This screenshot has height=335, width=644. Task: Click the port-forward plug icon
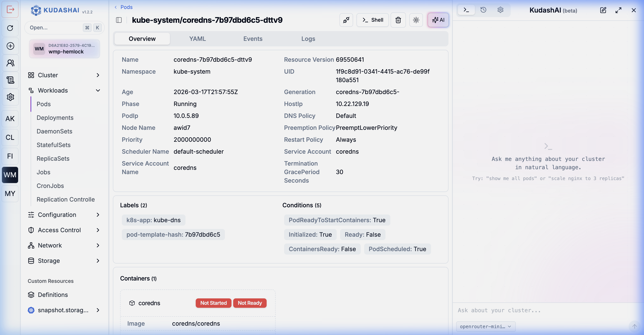[346, 20]
